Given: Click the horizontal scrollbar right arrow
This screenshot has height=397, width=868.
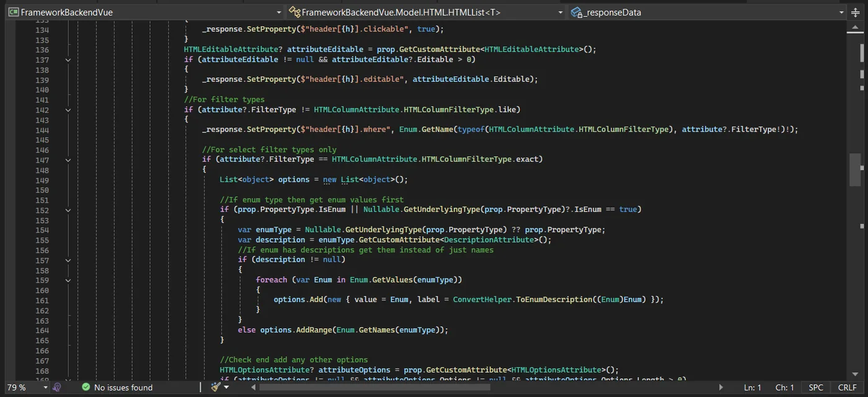Looking at the screenshot, I should 722,387.
